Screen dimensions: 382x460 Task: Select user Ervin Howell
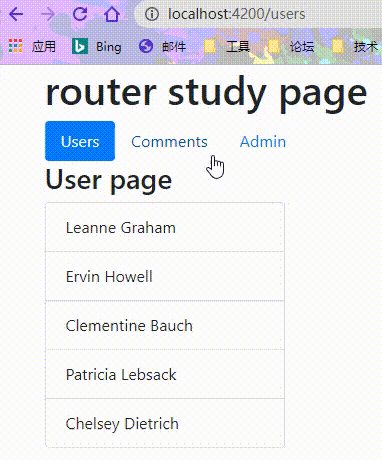(x=165, y=276)
